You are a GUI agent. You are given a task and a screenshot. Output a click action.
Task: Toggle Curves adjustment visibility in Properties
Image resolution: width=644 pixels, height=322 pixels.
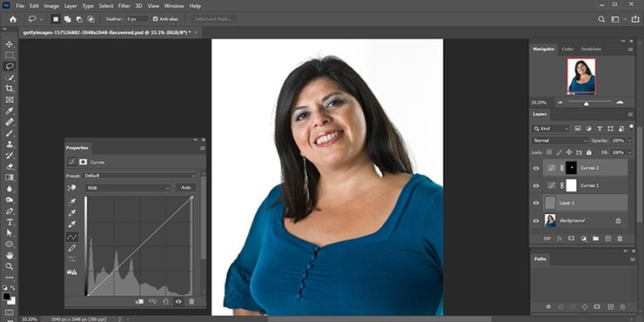pos(178,301)
